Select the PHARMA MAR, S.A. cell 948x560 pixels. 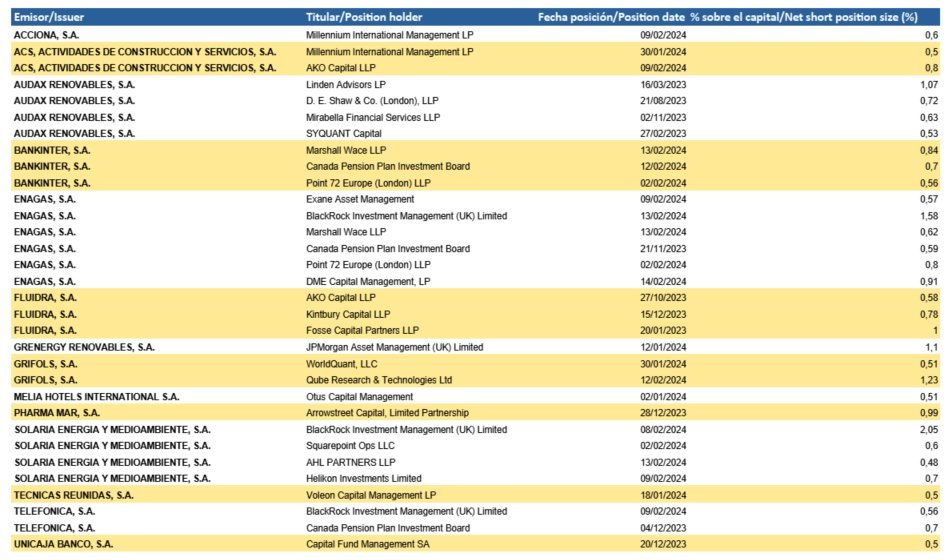point(57,412)
